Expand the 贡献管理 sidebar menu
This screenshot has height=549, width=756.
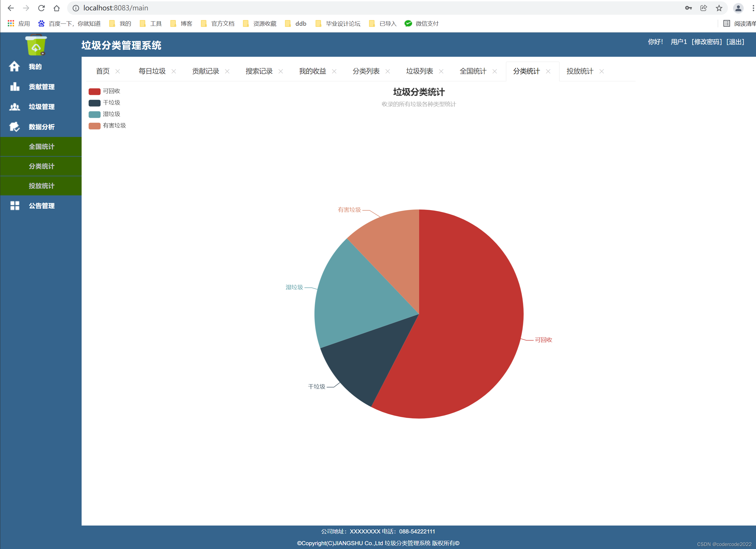coord(41,87)
